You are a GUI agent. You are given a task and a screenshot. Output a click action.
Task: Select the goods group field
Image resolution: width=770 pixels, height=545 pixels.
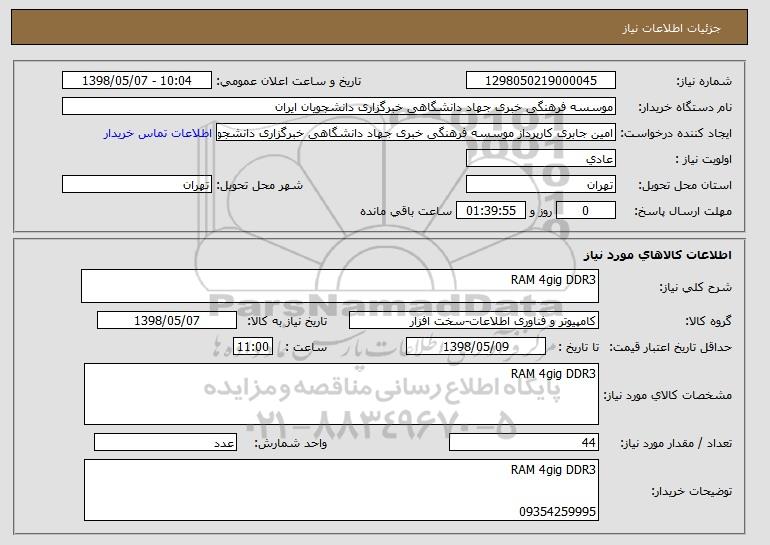[x=474, y=321]
